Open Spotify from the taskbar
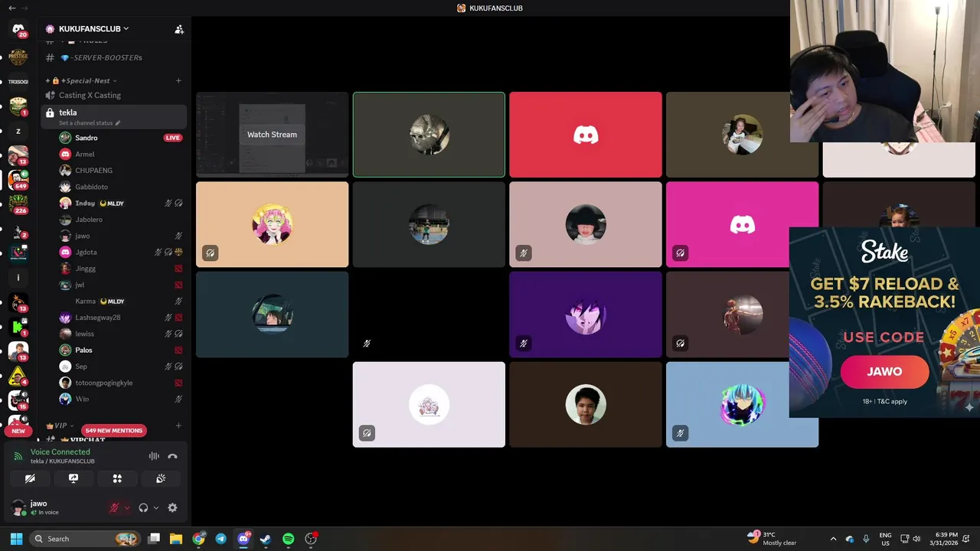980x551 pixels. 288,539
